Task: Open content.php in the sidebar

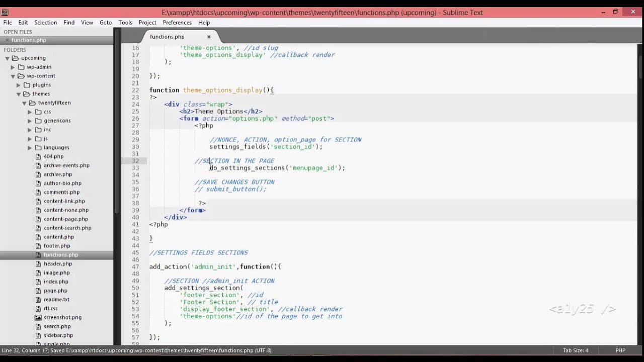Action: point(59,237)
